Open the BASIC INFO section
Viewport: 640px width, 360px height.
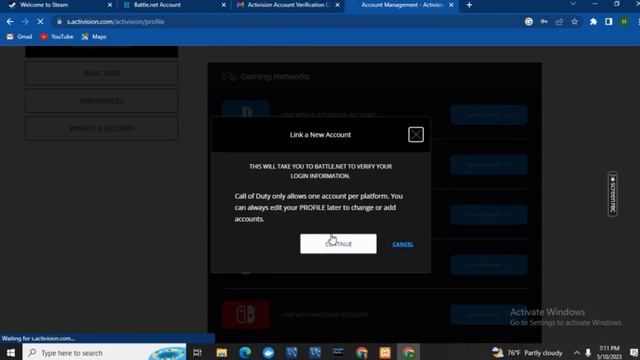tap(102, 73)
